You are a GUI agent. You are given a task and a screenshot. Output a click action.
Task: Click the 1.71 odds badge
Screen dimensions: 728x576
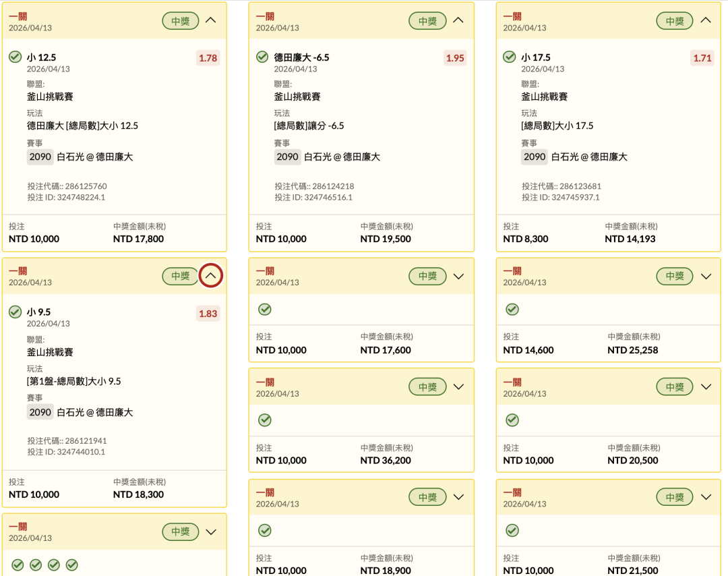pos(702,58)
